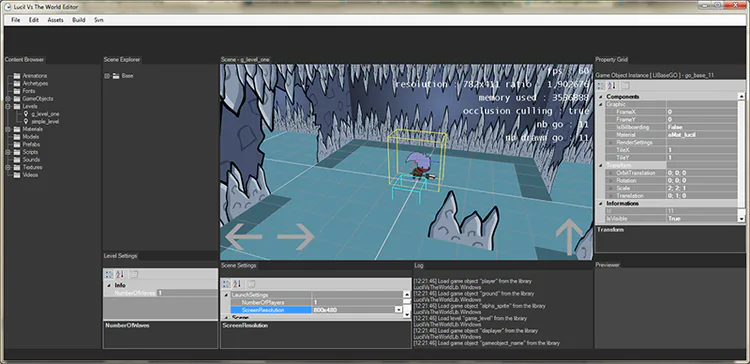Click the Fonts folder icon

17,91
